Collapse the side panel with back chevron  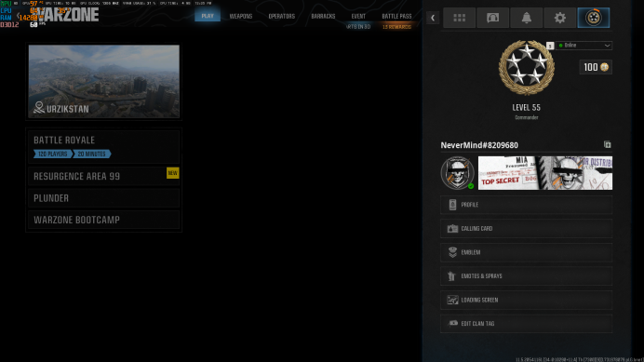[x=433, y=18]
